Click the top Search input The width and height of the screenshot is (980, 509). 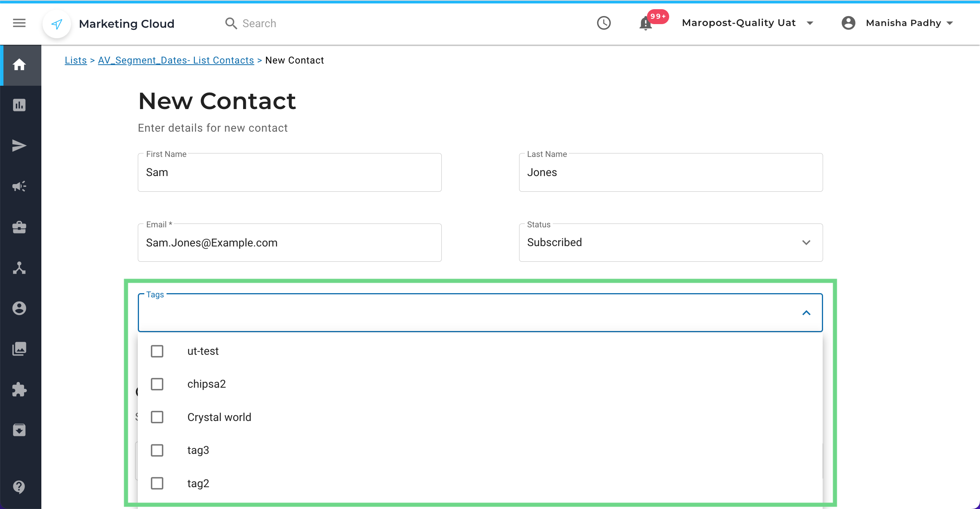[259, 23]
